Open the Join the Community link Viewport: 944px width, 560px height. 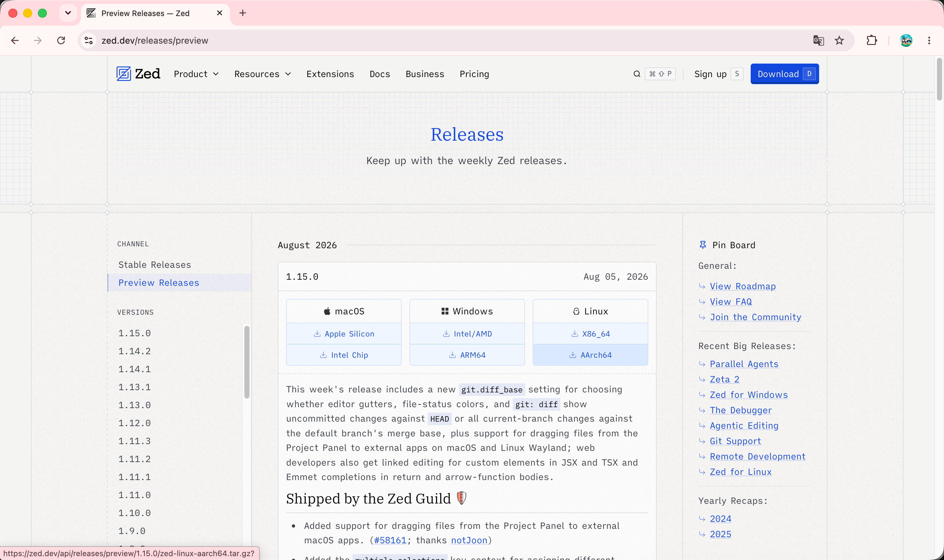pyautogui.click(x=755, y=317)
